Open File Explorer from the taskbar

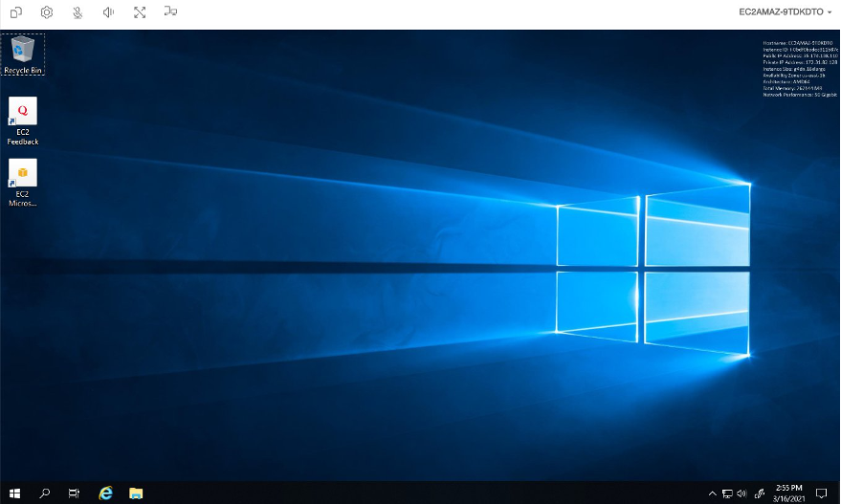click(136, 493)
